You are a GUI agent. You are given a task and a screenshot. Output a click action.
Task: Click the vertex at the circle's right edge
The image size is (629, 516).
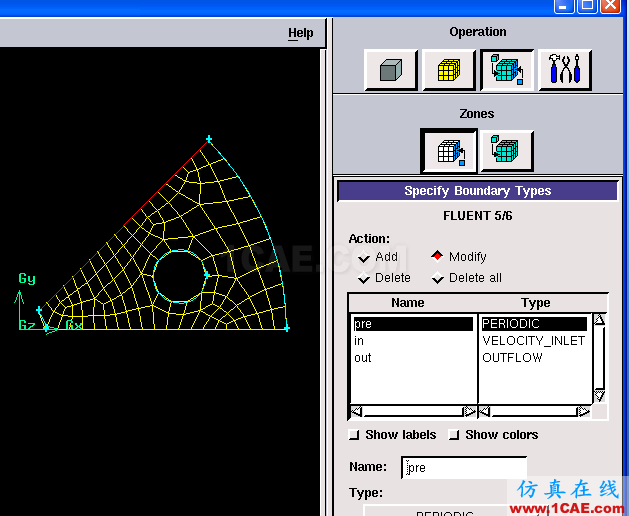coord(207,275)
